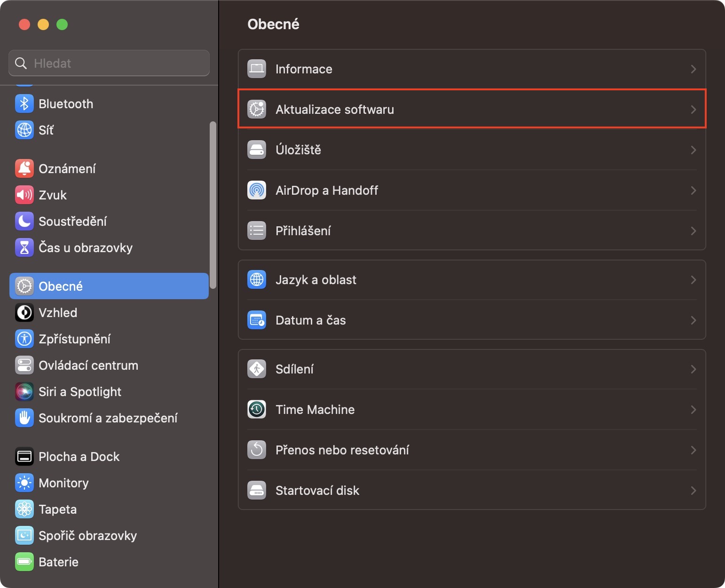Click the Sdílení icon
Screen dimensions: 725x588
pyautogui.click(x=257, y=369)
